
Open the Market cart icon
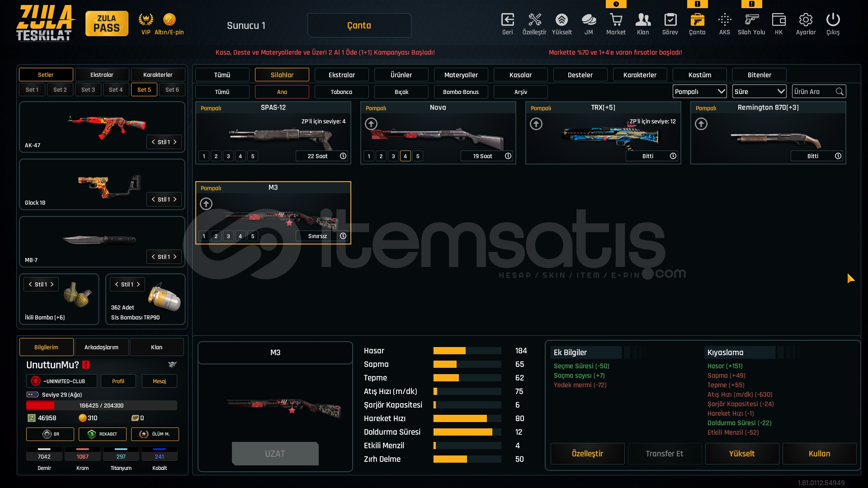[x=616, y=20]
